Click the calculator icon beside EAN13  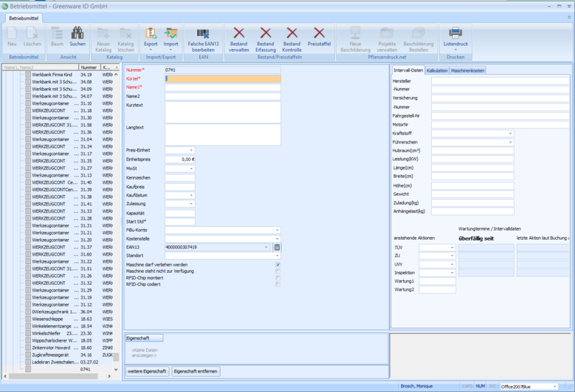(x=277, y=247)
